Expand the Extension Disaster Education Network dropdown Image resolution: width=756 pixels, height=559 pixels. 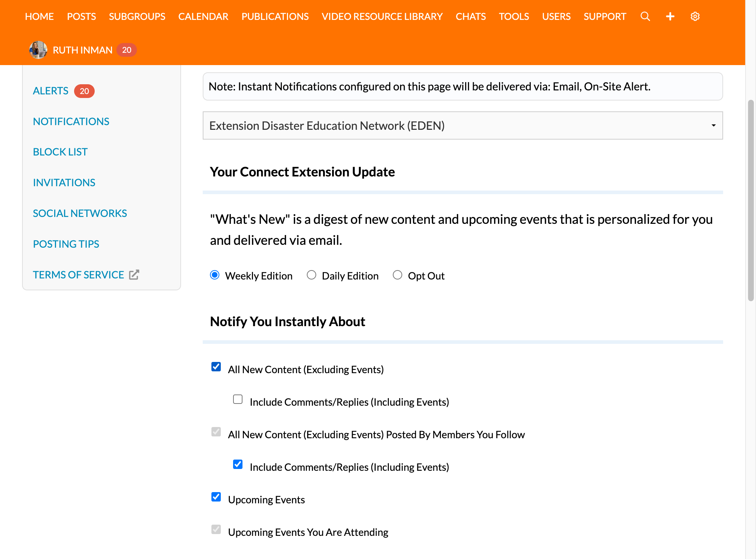point(463,125)
